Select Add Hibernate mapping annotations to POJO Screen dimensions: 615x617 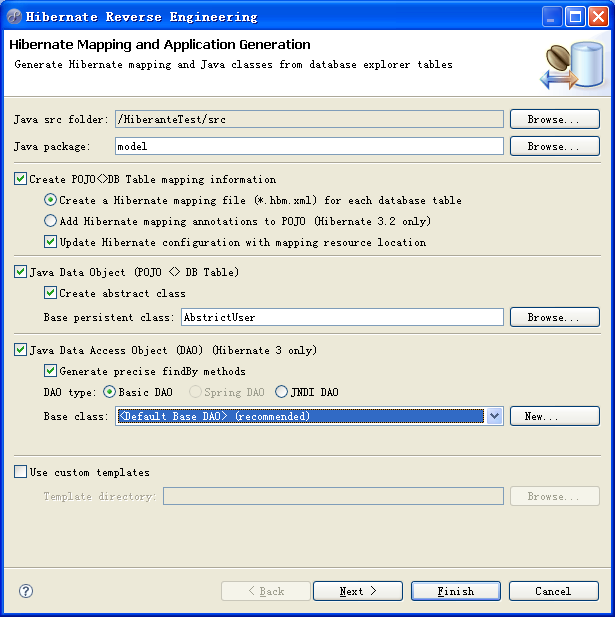pyautogui.click(x=50, y=221)
